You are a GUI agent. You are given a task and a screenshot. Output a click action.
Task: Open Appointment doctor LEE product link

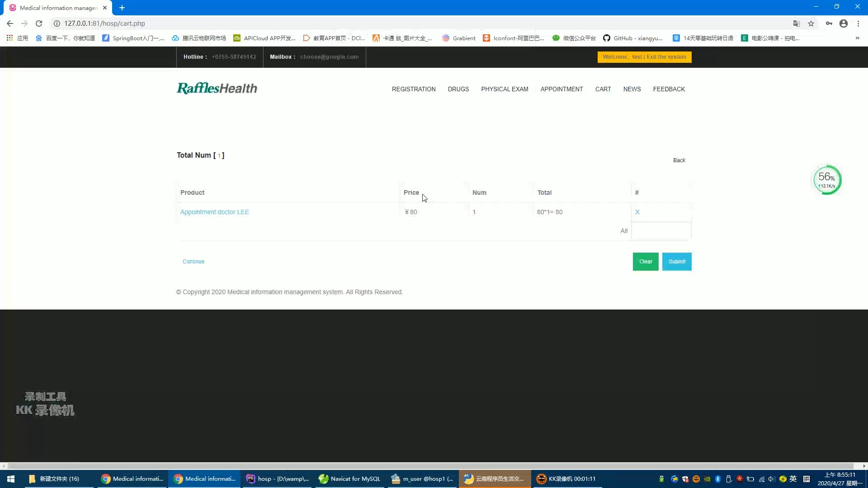point(214,212)
